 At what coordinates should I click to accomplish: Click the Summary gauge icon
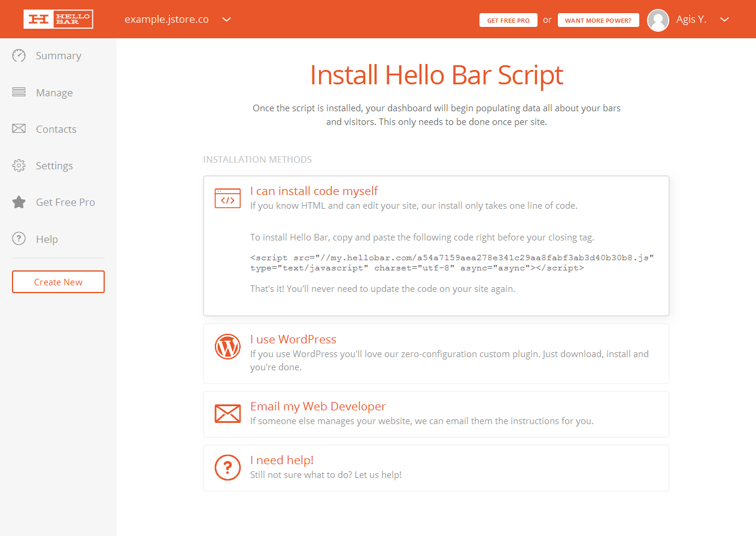pos(19,56)
